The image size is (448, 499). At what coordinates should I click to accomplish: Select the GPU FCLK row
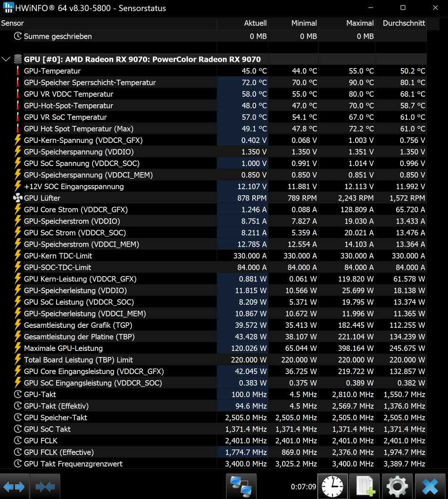213,441
